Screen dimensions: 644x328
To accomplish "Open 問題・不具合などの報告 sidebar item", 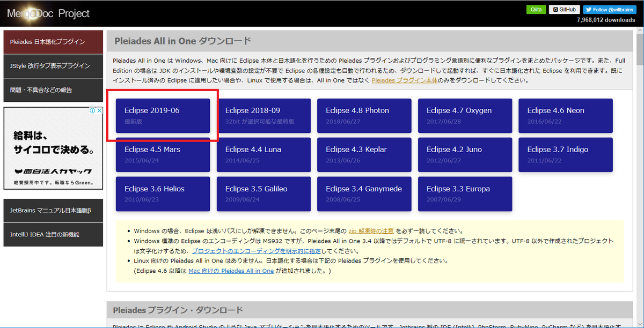I will (53, 90).
